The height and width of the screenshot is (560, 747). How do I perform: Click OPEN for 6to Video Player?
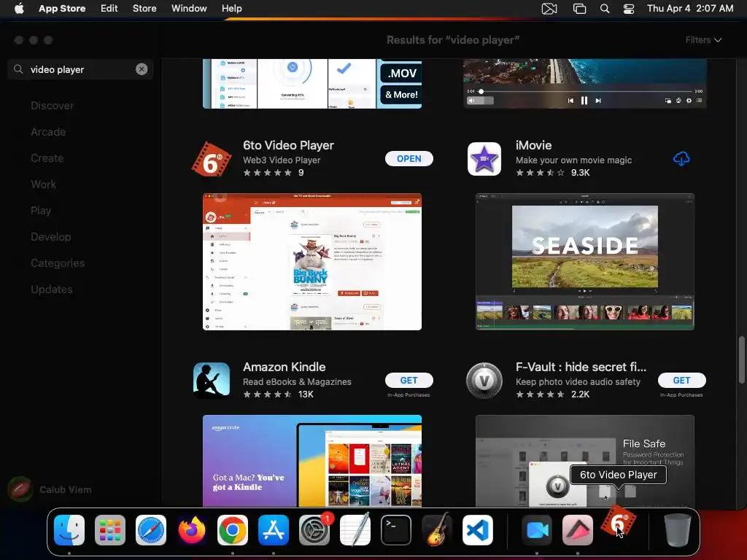tap(409, 158)
